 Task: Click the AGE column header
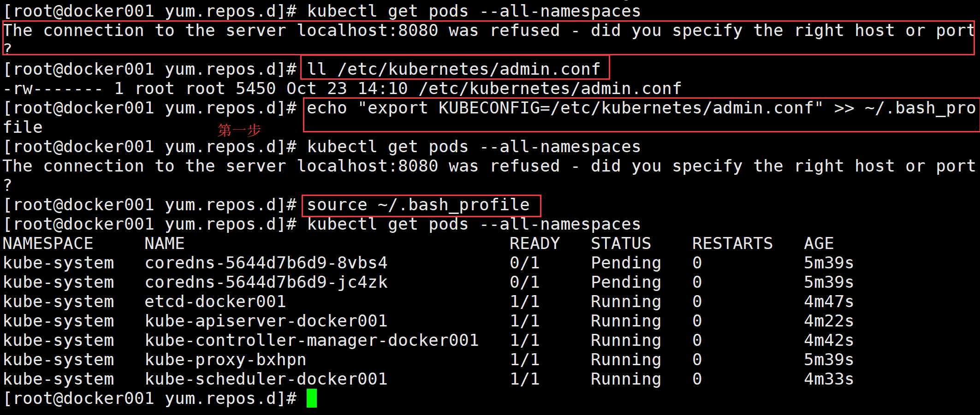819,243
